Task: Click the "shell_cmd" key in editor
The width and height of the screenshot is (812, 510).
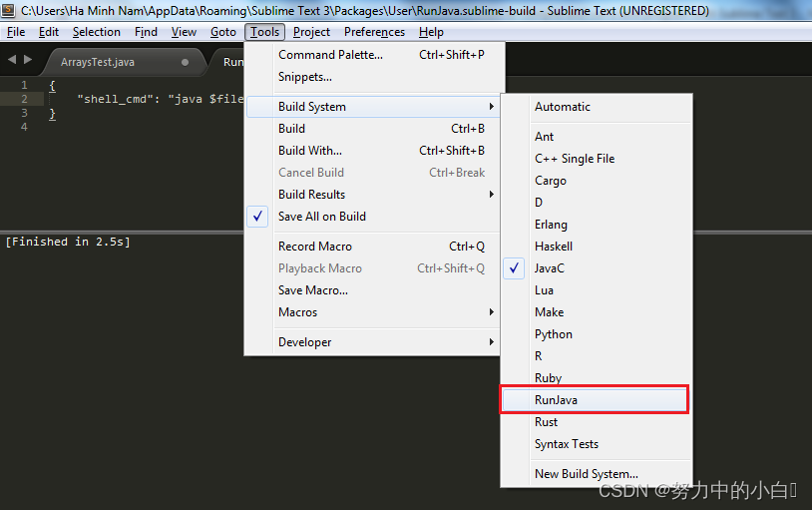Action: [115, 99]
